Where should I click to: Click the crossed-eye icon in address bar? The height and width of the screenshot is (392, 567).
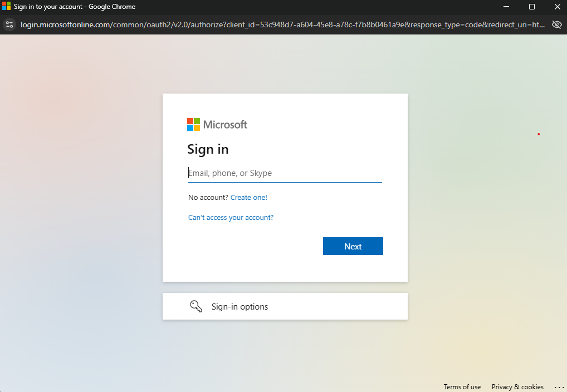point(557,24)
